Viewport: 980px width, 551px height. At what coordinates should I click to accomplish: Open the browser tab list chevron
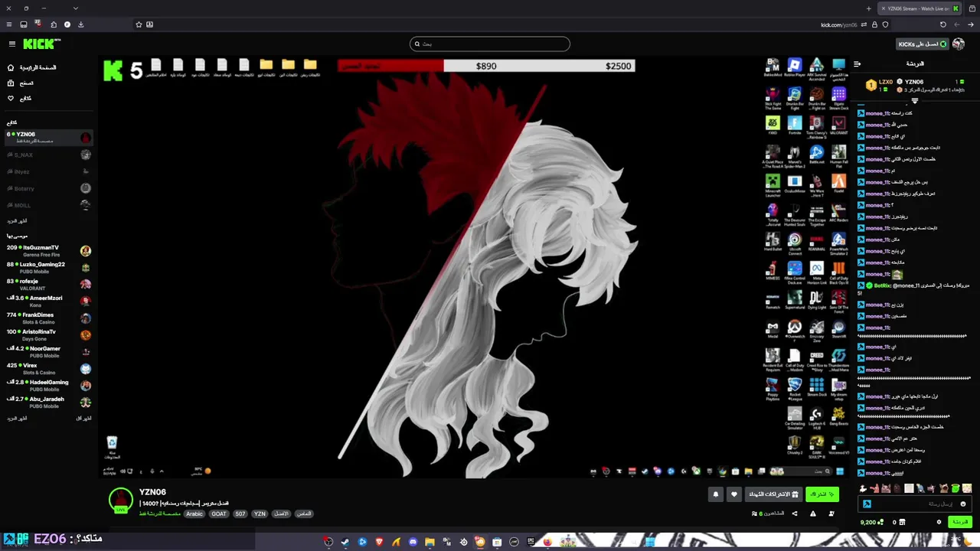coord(75,8)
